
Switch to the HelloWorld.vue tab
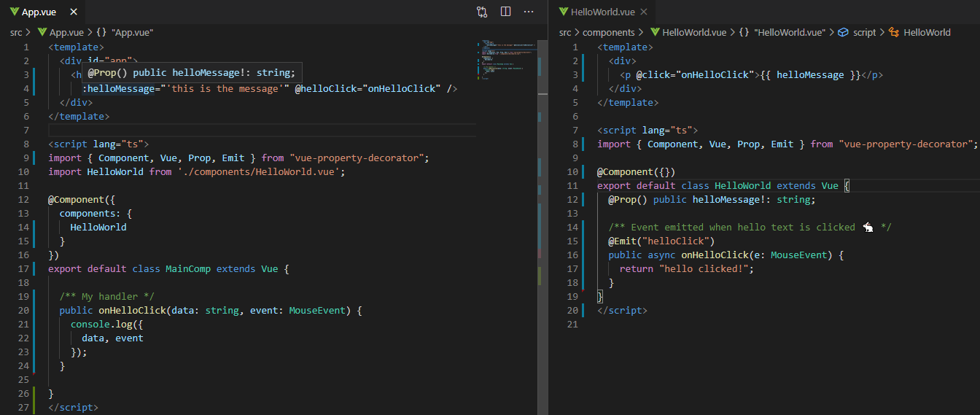click(602, 12)
